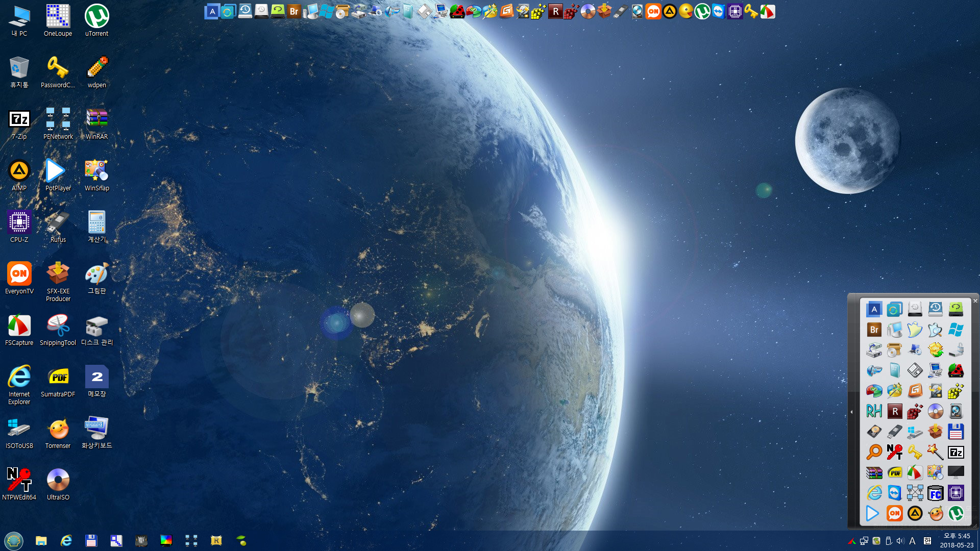This screenshot has height=551, width=980.
Task: Click the SnippingTool desktop shortcut
Action: 58,330
